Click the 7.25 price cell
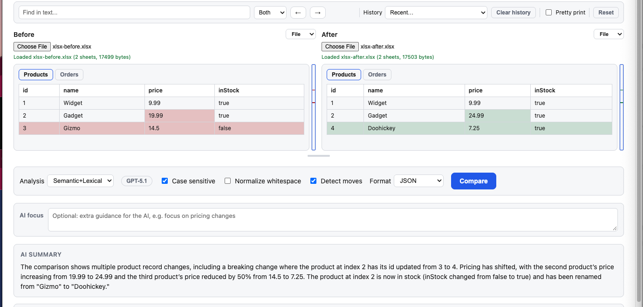The image size is (644, 307). 497,128
